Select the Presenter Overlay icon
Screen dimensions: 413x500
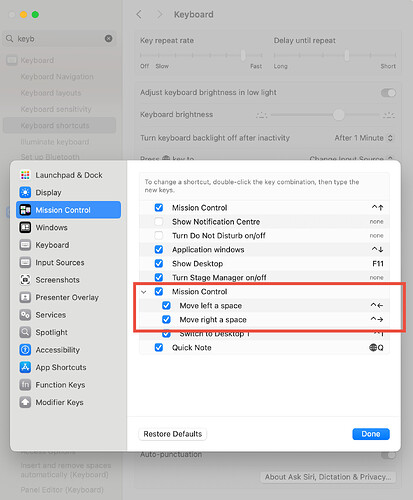(25, 297)
